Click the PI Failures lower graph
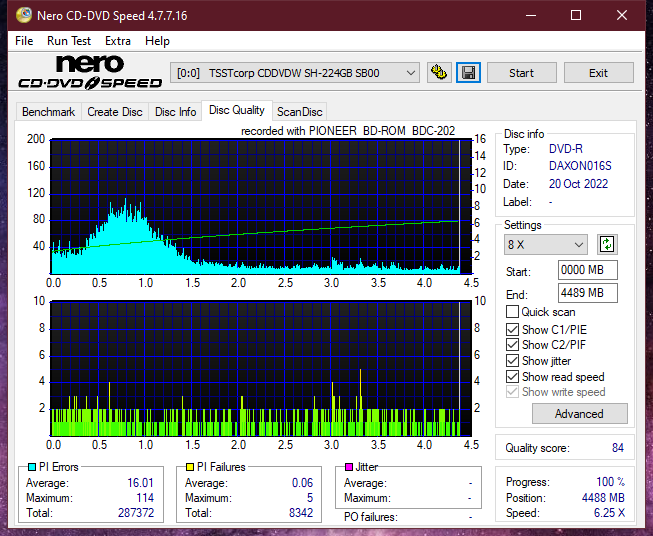 261,369
